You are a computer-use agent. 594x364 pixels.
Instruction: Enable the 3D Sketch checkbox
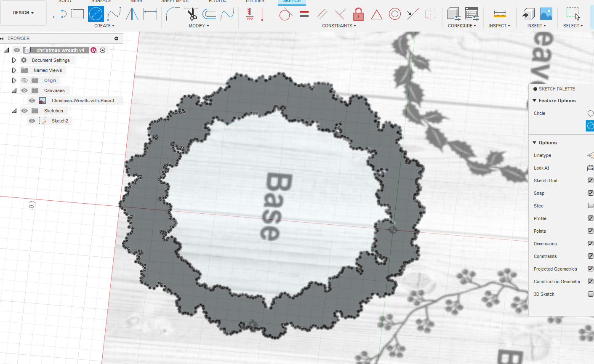coord(591,294)
